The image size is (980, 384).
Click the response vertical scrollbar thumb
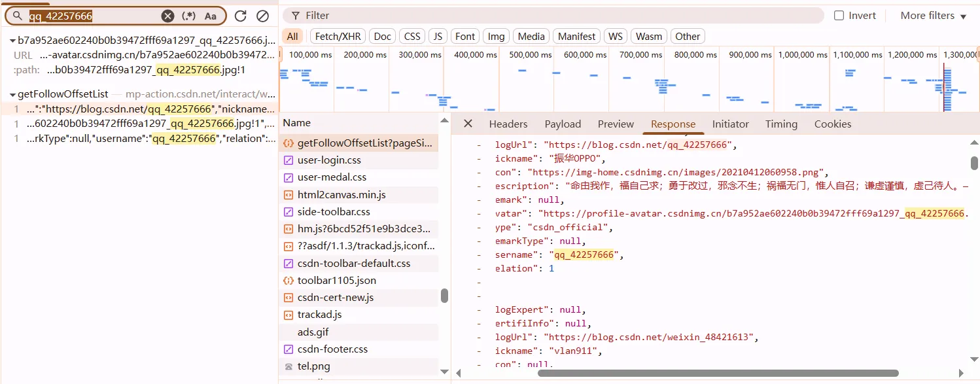pos(974,163)
